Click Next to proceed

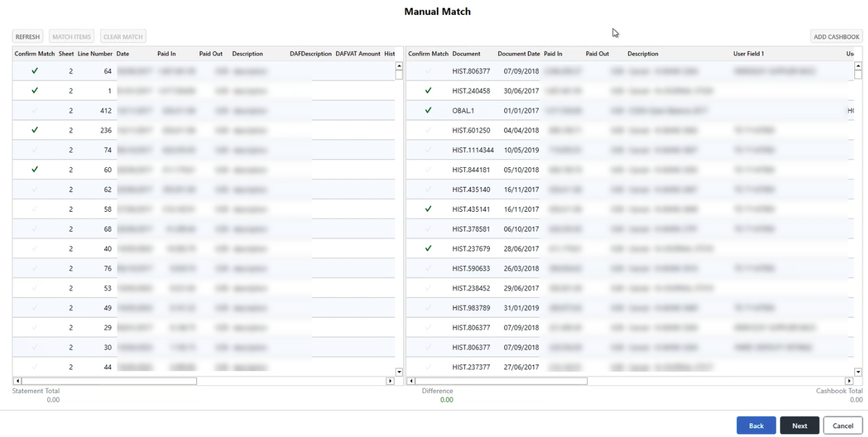(x=800, y=425)
